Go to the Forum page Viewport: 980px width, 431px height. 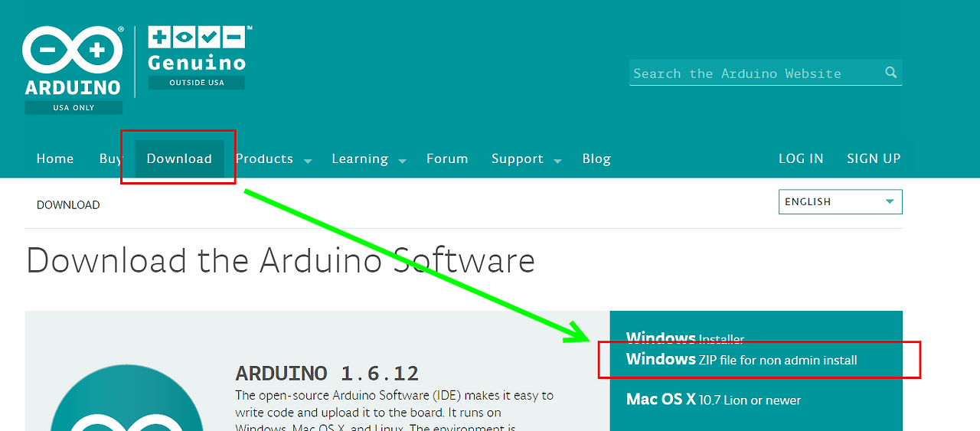447,158
